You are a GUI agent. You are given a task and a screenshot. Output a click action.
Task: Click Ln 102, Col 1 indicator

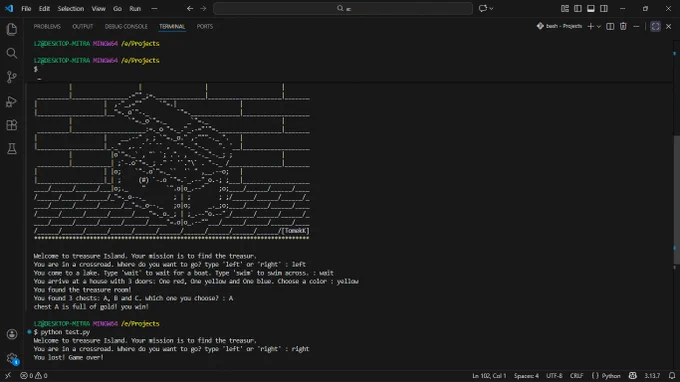(x=489, y=376)
